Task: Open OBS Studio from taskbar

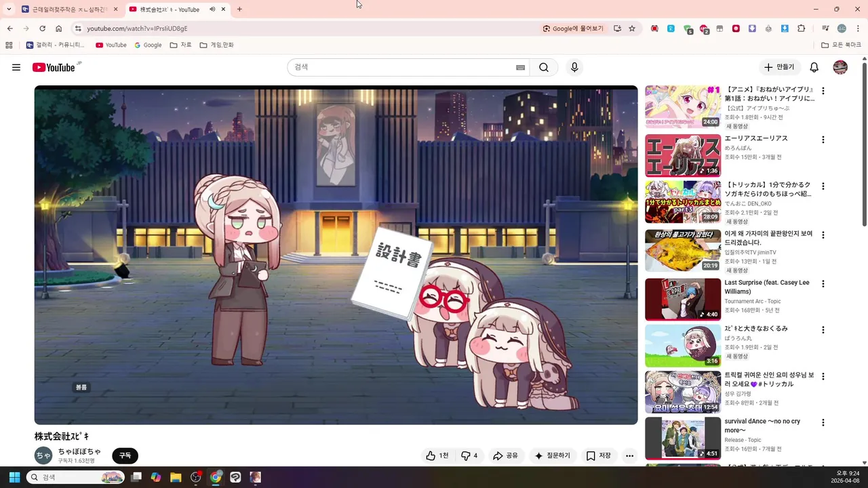Action: pyautogui.click(x=196, y=477)
